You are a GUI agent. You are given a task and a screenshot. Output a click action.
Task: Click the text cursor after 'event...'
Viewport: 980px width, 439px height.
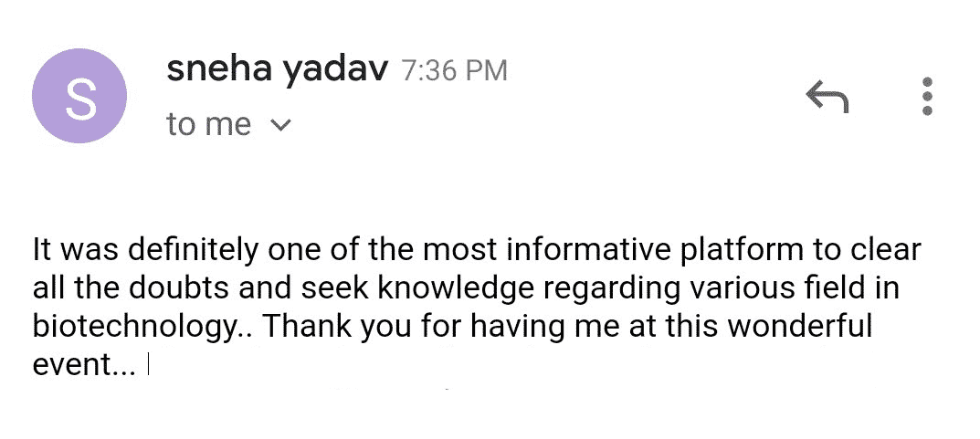(x=149, y=365)
